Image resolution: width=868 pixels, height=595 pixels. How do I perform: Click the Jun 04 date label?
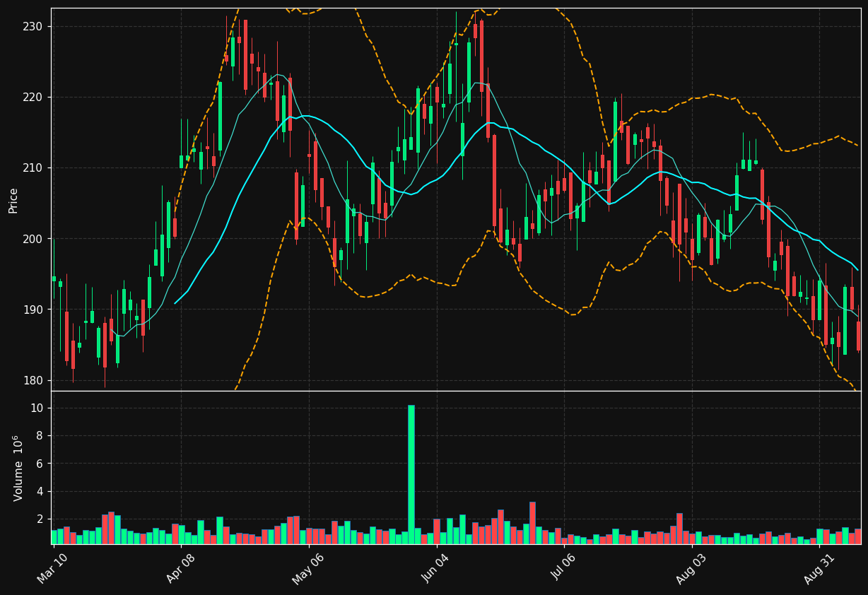click(435, 569)
